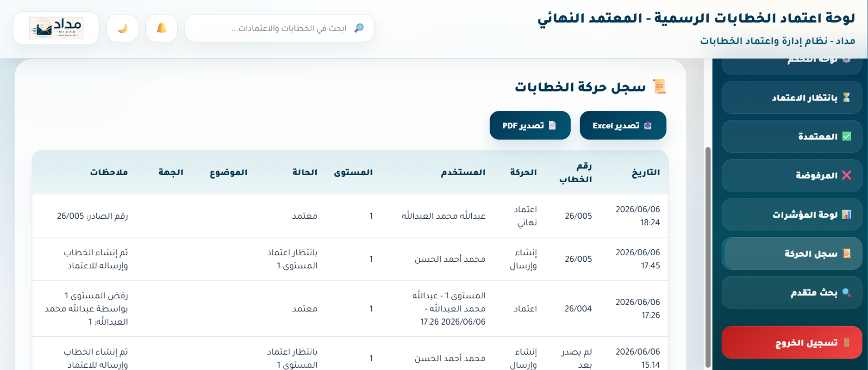Click main content vertical scrollbar

(707, 257)
